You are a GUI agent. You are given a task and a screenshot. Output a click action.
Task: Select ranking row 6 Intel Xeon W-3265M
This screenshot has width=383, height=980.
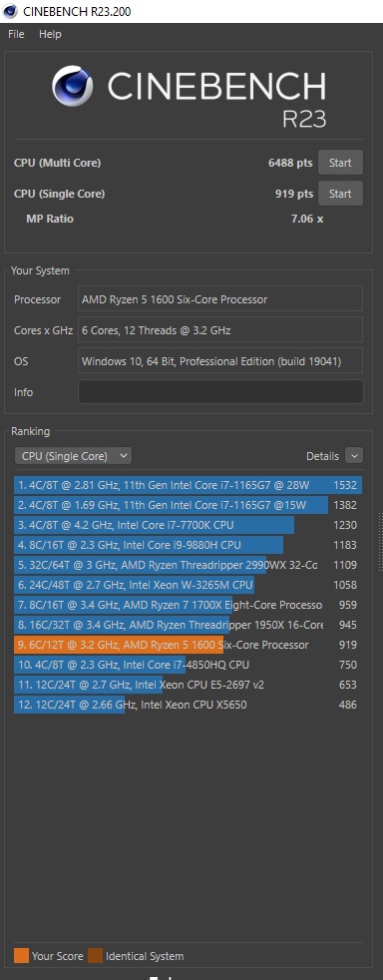pyautogui.click(x=189, y=585)
